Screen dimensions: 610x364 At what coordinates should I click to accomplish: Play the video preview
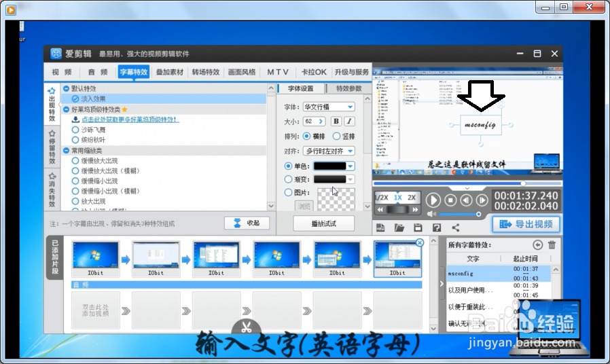[x=433, y=200]
